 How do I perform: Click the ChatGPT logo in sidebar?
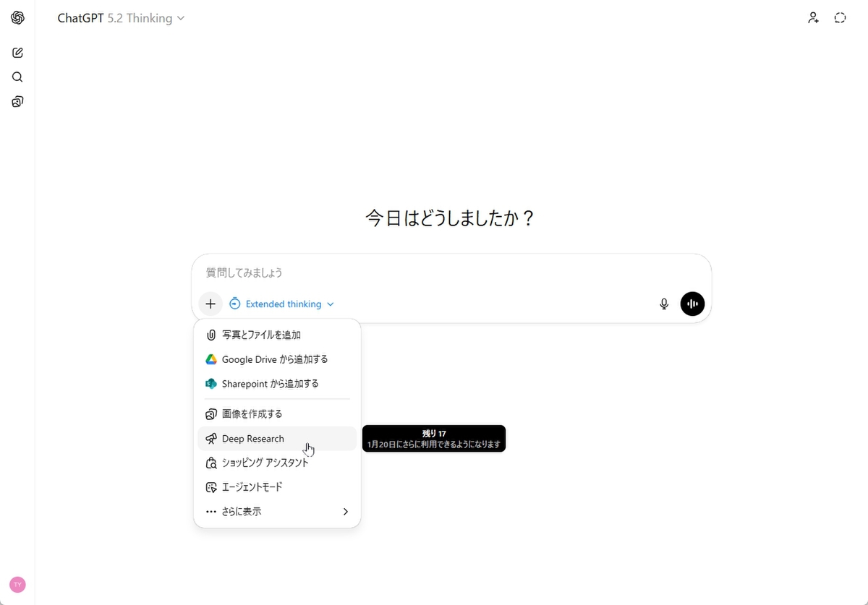coord(17,18)
